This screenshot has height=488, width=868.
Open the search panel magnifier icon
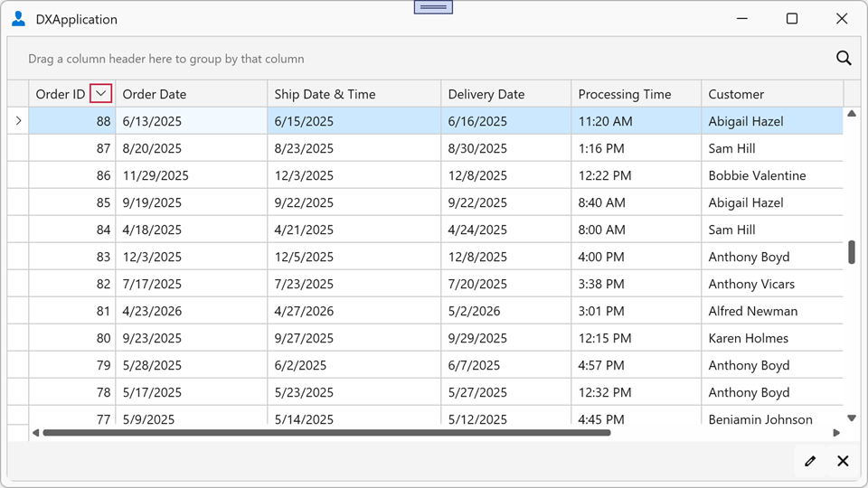coord(844,58)
